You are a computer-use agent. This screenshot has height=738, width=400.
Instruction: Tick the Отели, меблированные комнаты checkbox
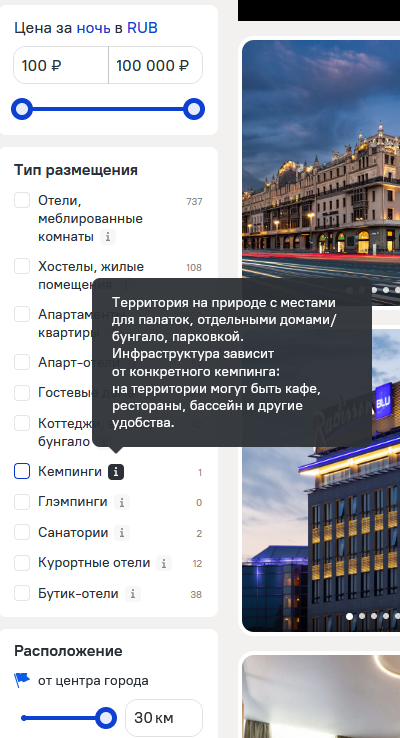[x=22, y=200]
